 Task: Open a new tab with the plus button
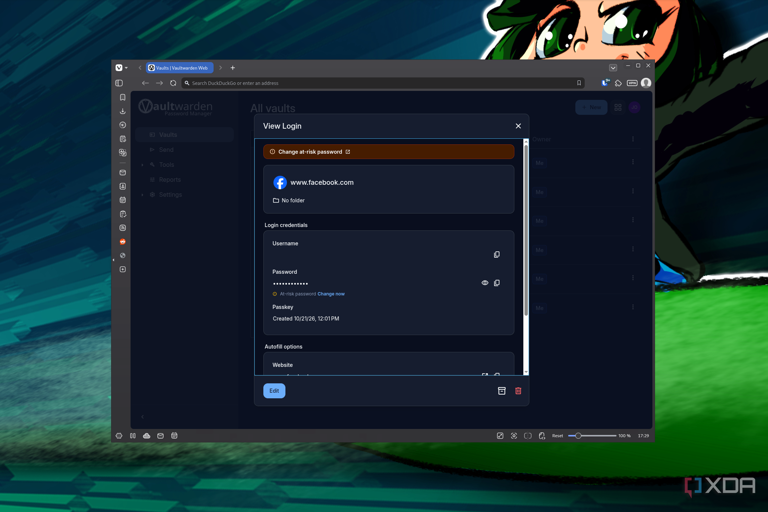point(233,68)
